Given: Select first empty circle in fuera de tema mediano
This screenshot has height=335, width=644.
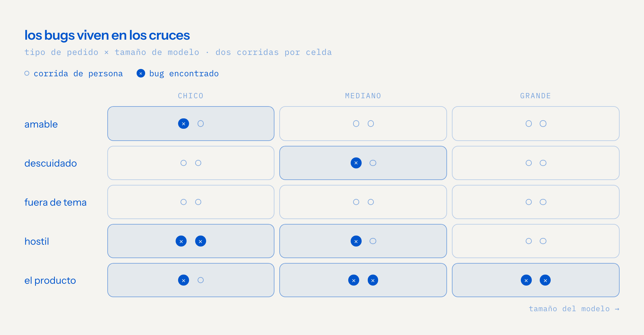Looking at the screenshot, I should (x=356, y=202).
